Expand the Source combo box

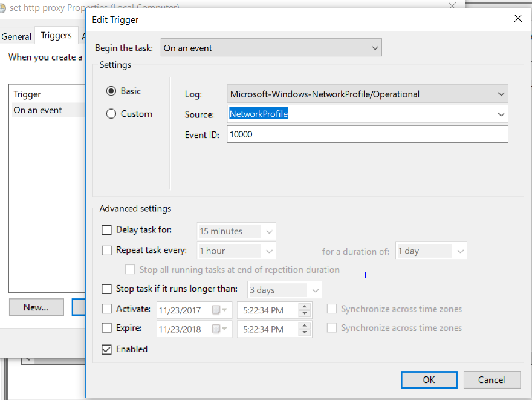pos(501,114)
